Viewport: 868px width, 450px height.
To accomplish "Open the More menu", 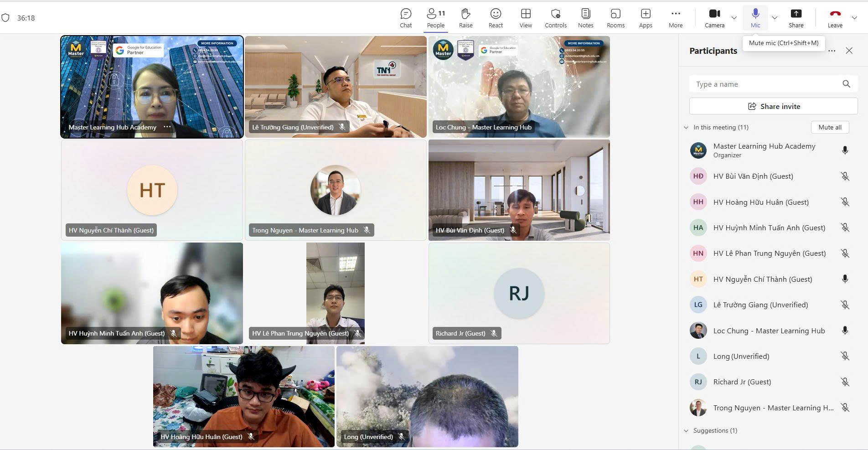I will pos(676,18).
